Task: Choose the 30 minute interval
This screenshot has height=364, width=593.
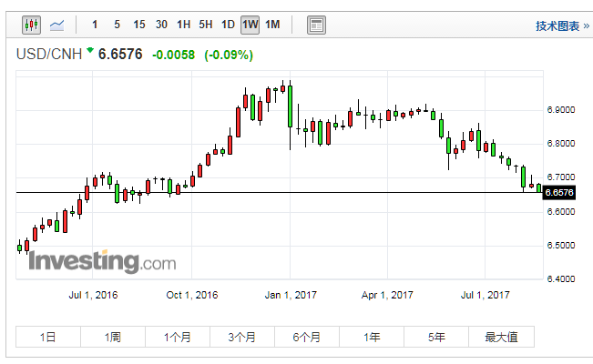Action: click(161, 25)
